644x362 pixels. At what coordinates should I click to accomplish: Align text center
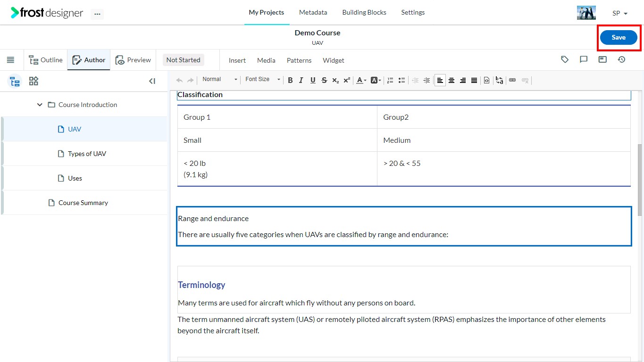click(x=452, y=80)
